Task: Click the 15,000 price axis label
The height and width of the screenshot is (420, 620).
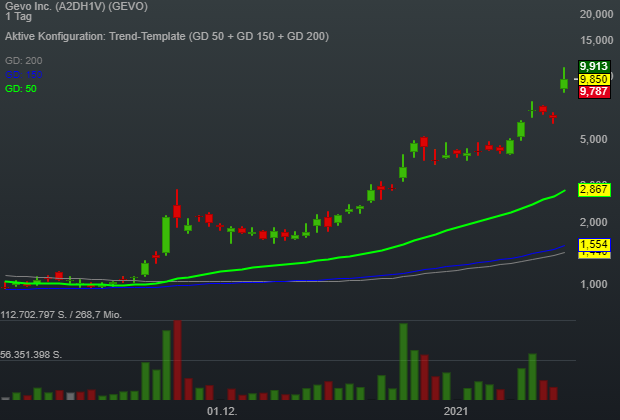Action: pos(596,40)
